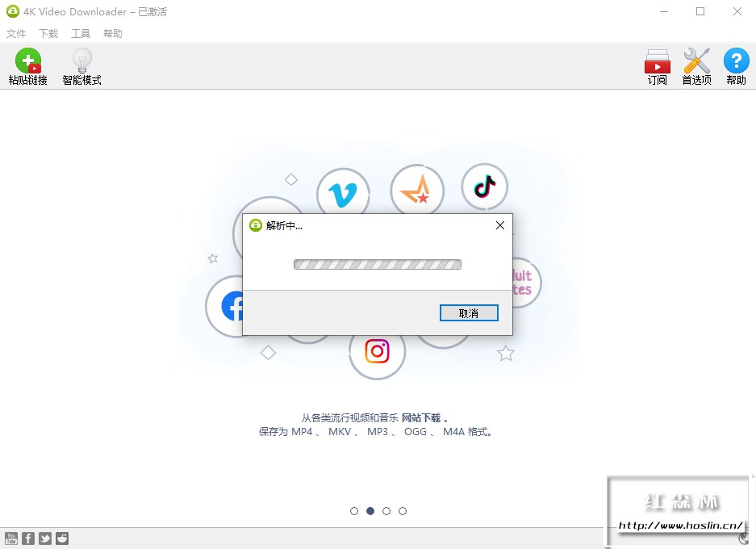Click the parsing progress bar
Screen dimensions: 756x549
click(378, 264)
